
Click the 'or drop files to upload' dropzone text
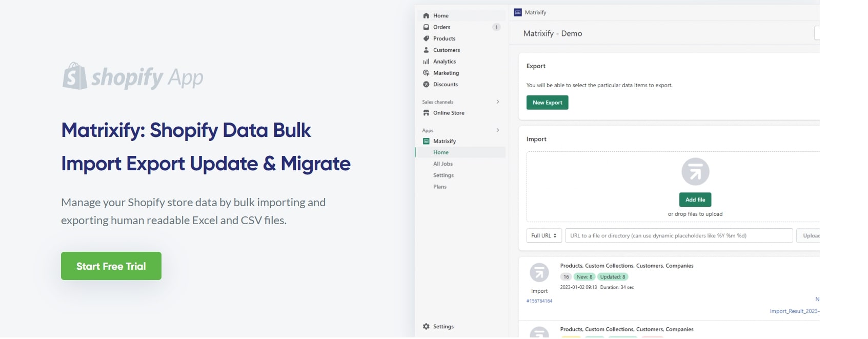coord(695,214)
